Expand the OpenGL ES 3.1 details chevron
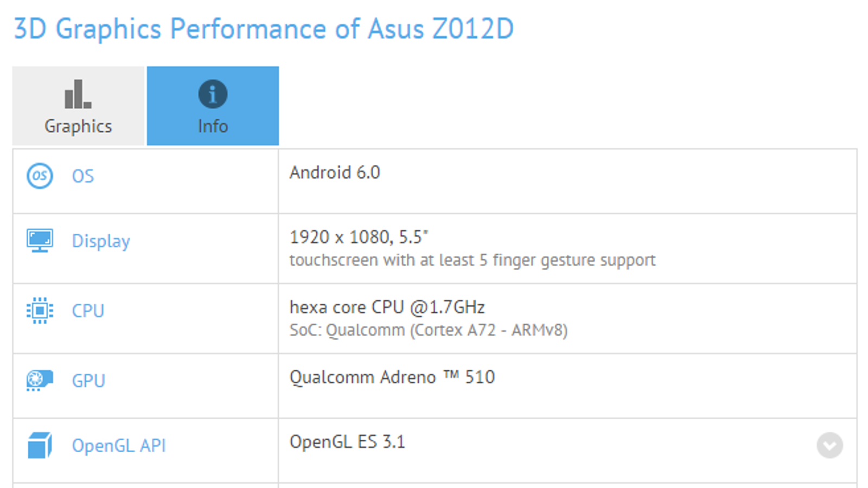 (829, 445)
